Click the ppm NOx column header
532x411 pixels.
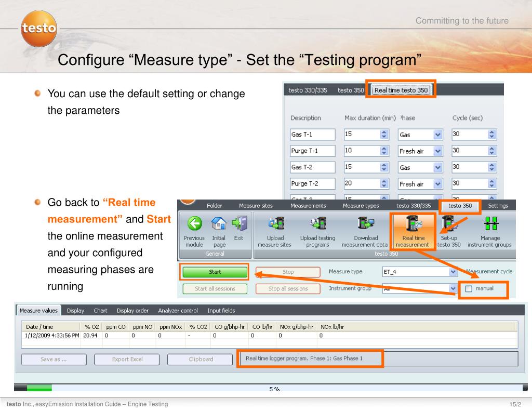pos(170,327)
